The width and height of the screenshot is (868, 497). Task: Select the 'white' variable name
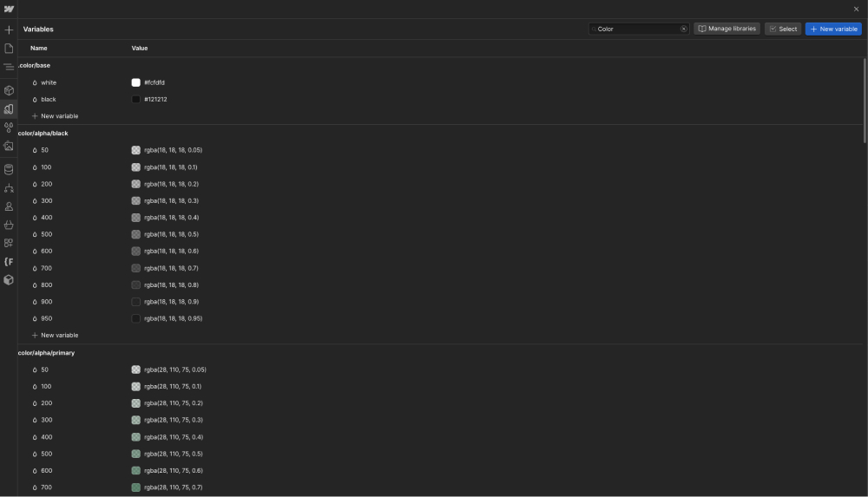(x=49, y=82)
